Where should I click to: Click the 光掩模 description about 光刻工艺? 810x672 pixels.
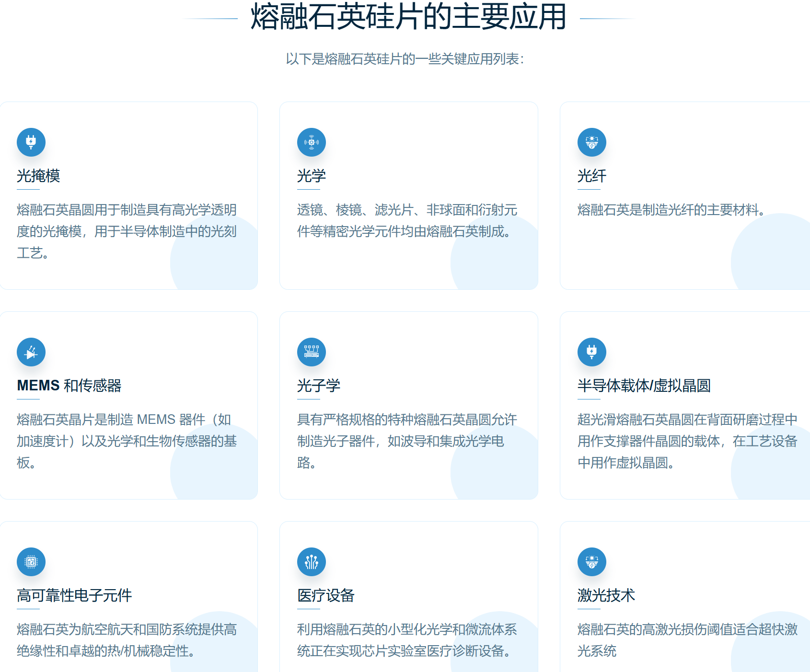pos(127,231)
